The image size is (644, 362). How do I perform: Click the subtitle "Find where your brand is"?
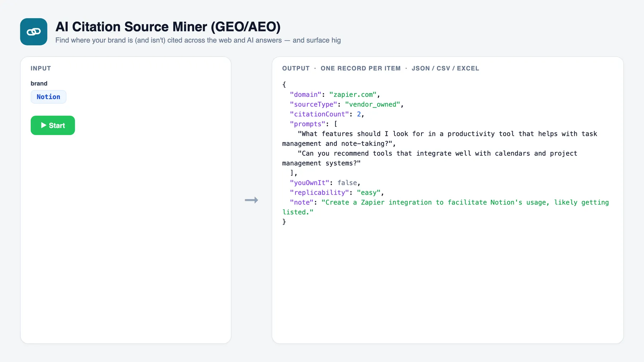point(198,40)
